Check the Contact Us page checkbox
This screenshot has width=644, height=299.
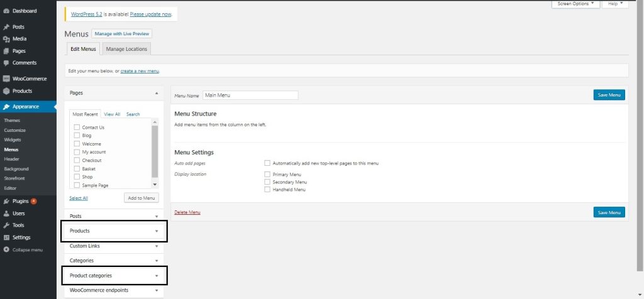77,128
